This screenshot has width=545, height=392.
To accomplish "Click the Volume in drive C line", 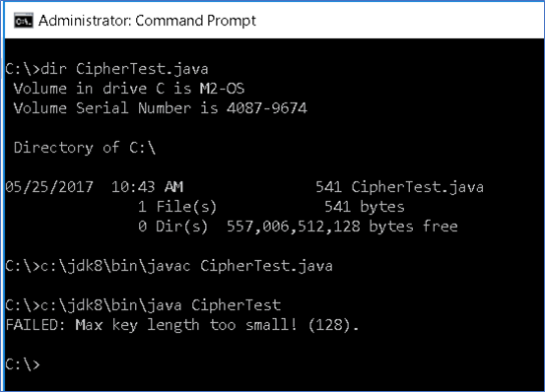I will tap(129, 89).
